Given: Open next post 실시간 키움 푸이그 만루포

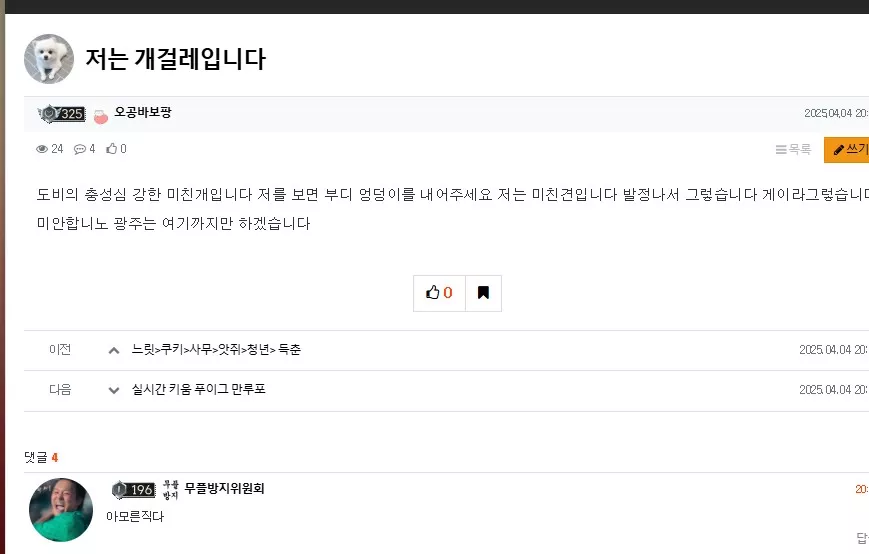Looking at the screenshot, I should (x=198, y=389).
